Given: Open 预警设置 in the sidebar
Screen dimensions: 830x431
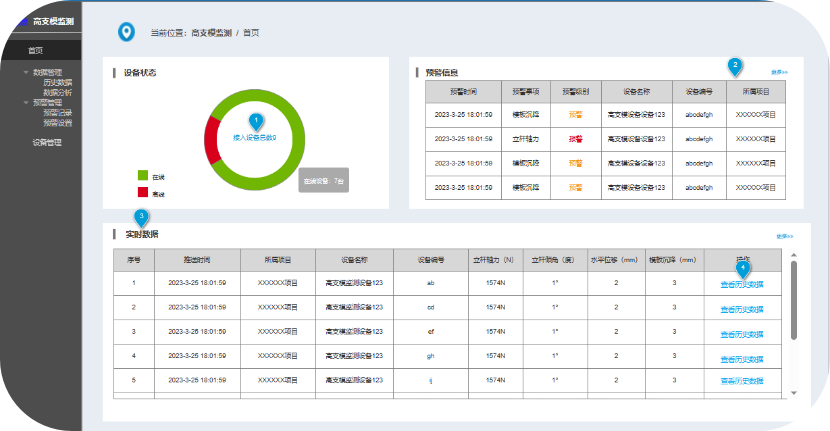Looking at the screenshot, I should coord(57,122).
